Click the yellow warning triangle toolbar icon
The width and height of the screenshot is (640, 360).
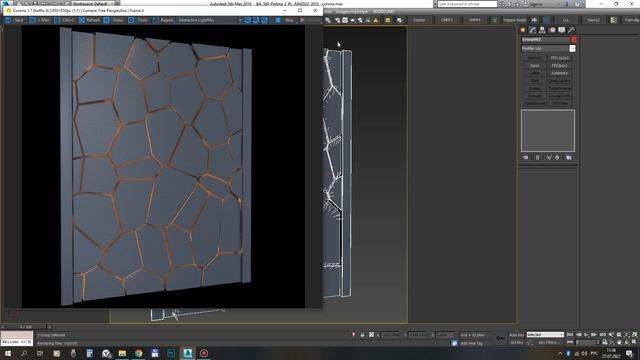pyautogui.click(x=376, y=20)
